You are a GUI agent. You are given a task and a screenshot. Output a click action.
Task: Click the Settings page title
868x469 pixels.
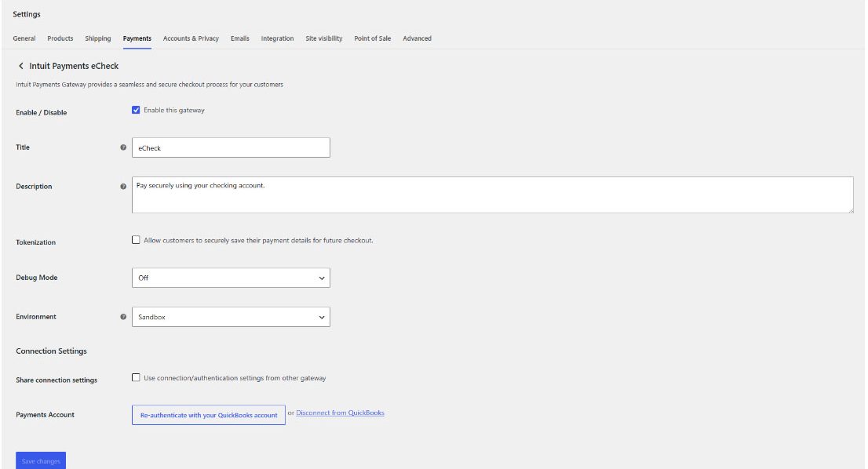pyautogui.click(x=27, y=14)
